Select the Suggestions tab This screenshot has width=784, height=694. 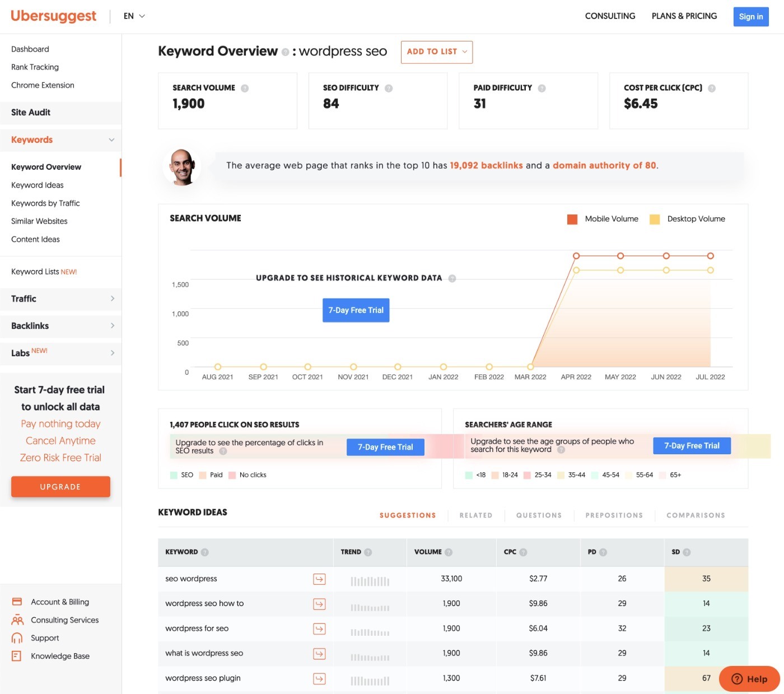408,515
